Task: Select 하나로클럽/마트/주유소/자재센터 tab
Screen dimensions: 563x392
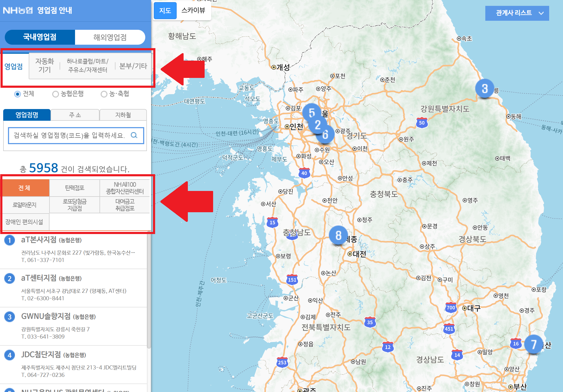Action: pyautogui.click(x=88, y=65)
